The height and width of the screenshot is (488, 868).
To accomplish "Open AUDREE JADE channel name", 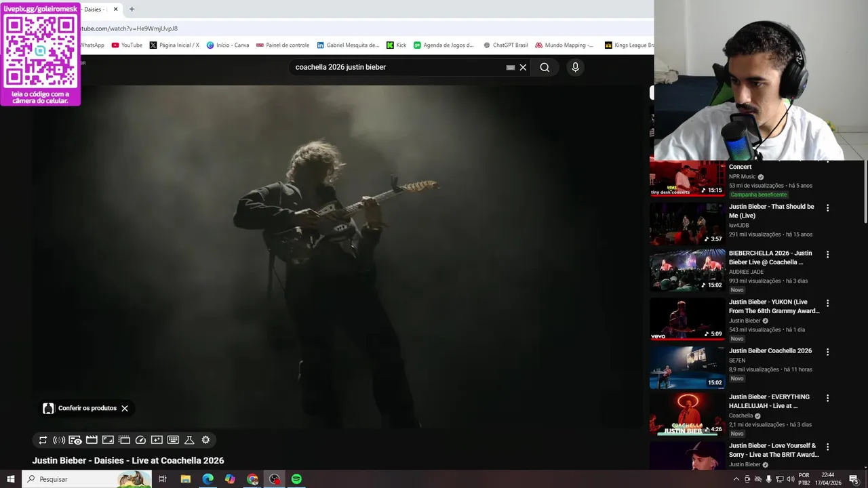I will point(746,272).
